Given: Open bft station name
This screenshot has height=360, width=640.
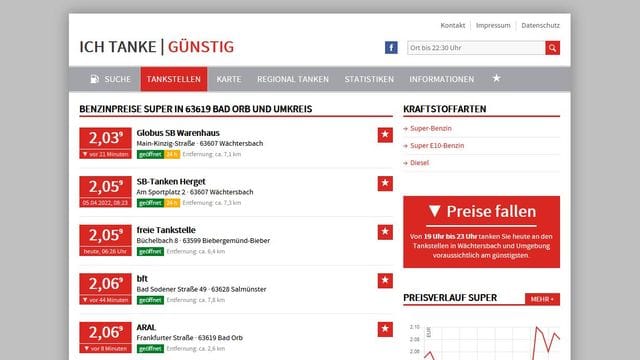Looking at the screenshot, I should tap(142, 278).
